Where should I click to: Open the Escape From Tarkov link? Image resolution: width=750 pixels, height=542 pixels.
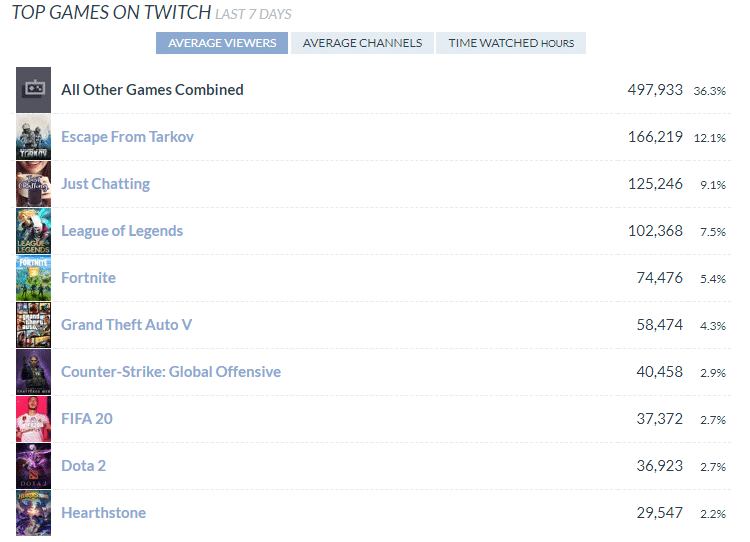(127, 137)
